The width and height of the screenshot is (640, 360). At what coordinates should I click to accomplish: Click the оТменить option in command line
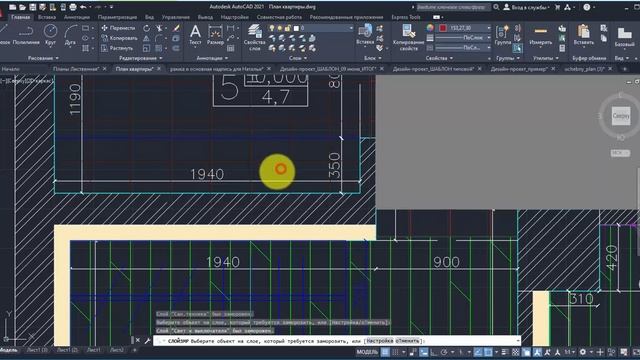[x=407, y=341]
